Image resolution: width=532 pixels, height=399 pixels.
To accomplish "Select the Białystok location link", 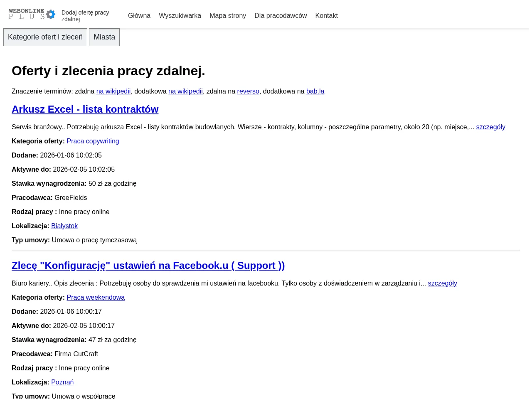I will click(x=64, y=226).
